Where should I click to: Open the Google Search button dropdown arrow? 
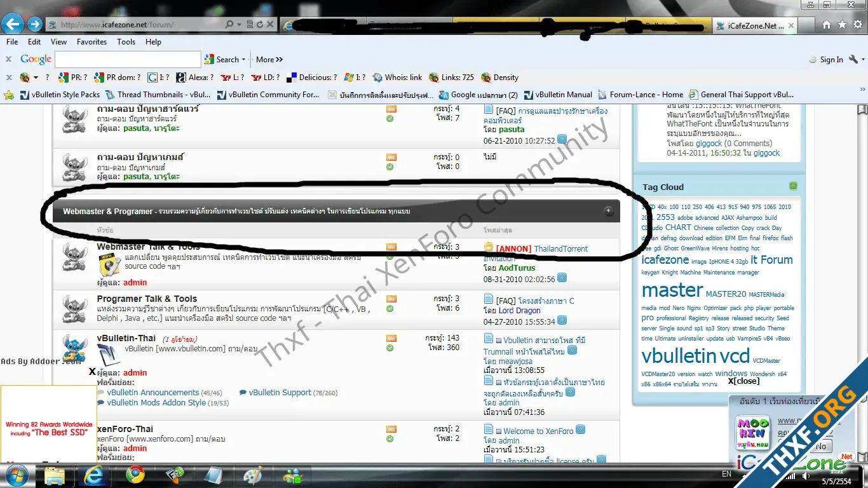point(243,59)
